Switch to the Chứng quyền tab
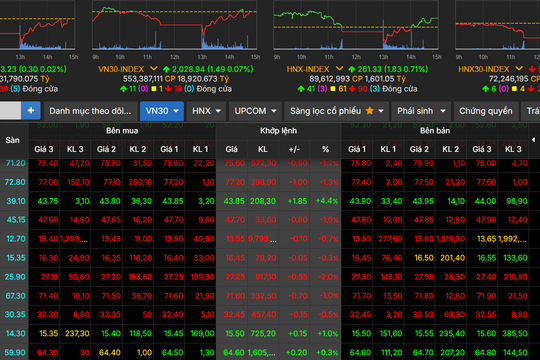540x360 pixels. click(486, 111)
